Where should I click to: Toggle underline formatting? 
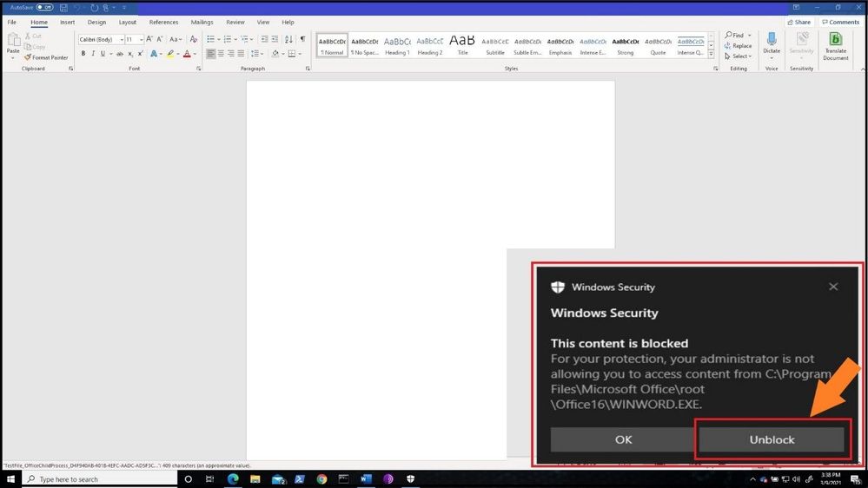[103, 54]
